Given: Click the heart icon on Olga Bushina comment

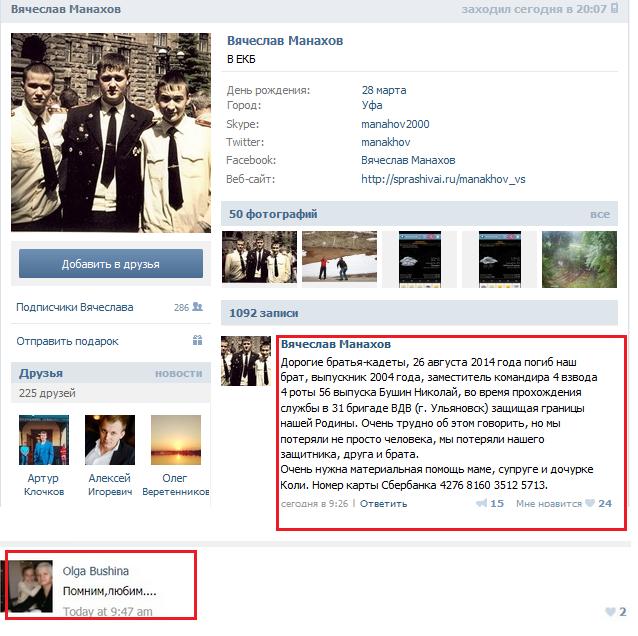Looking at the screenshot, I should 610,612.
